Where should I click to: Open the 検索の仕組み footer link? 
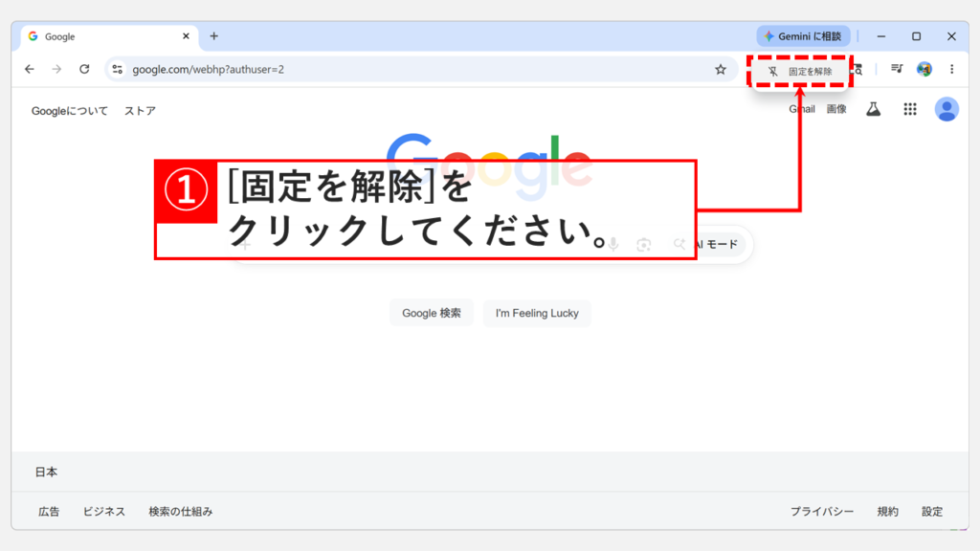(x=181, y=512)
